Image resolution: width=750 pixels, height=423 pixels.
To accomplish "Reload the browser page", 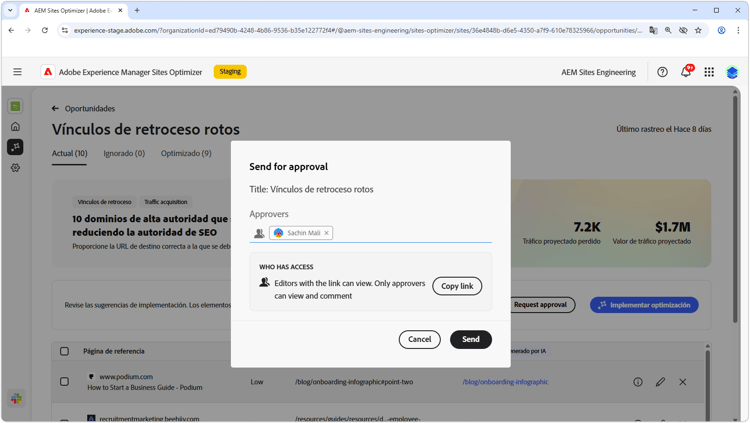I will [44, 30].
